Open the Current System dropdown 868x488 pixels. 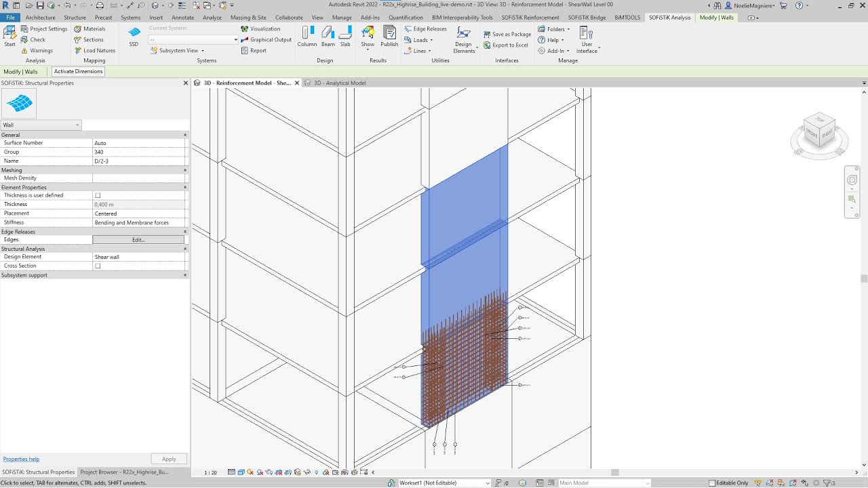pos(193,40)
